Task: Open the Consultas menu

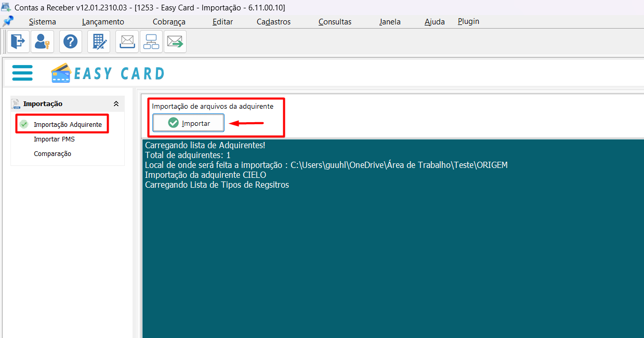Action: [335, 22]
